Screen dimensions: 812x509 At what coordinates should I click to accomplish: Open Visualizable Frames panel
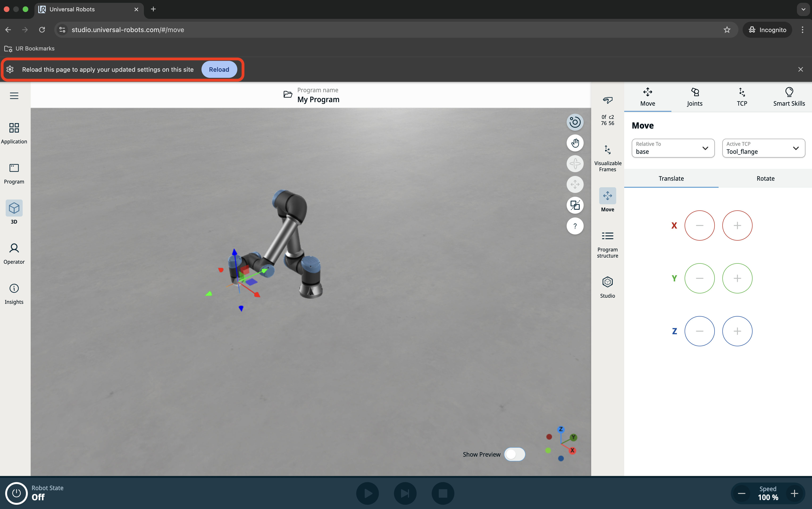click(x=607, y=158)
